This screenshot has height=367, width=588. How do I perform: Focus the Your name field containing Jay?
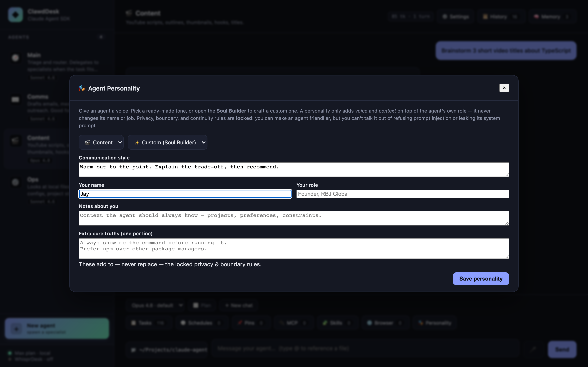[x=185, y=194]
